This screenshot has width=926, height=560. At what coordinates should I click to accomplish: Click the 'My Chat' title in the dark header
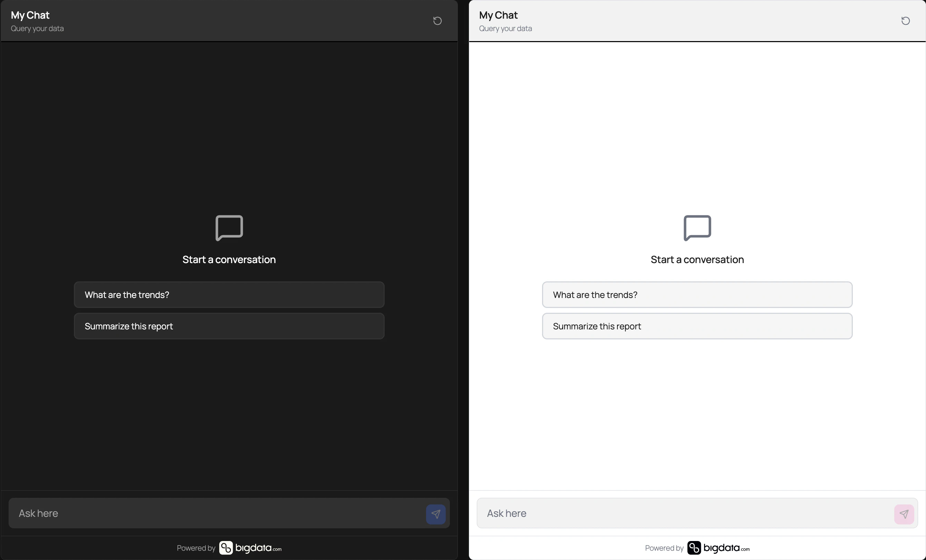29,15
